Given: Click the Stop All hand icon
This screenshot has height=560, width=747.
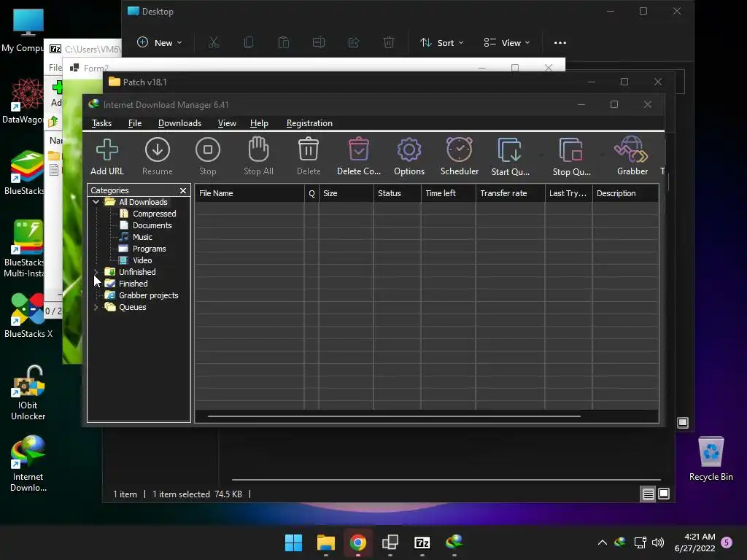Looking at the screenshot, I should (x=258, y=156).
